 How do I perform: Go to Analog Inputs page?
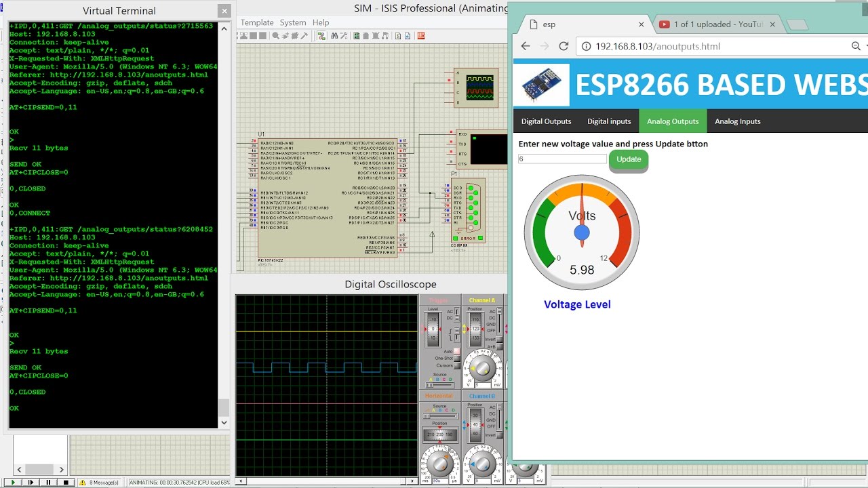[738, 121]
